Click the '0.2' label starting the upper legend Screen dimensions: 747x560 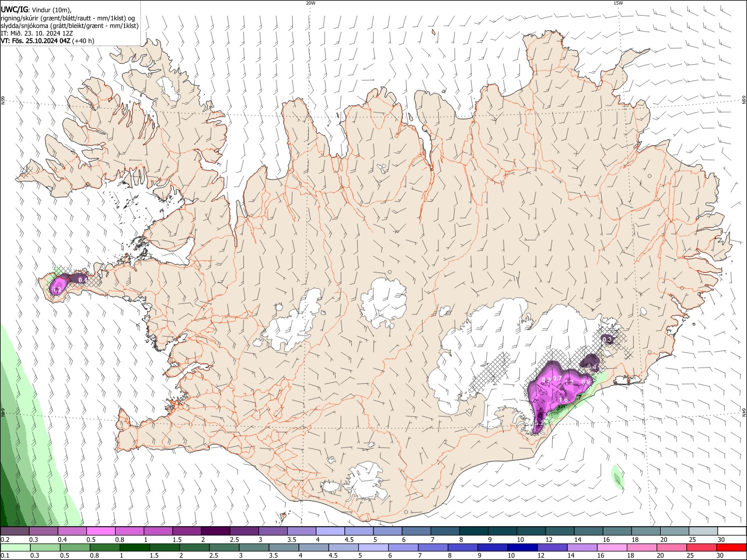(5, 540)
